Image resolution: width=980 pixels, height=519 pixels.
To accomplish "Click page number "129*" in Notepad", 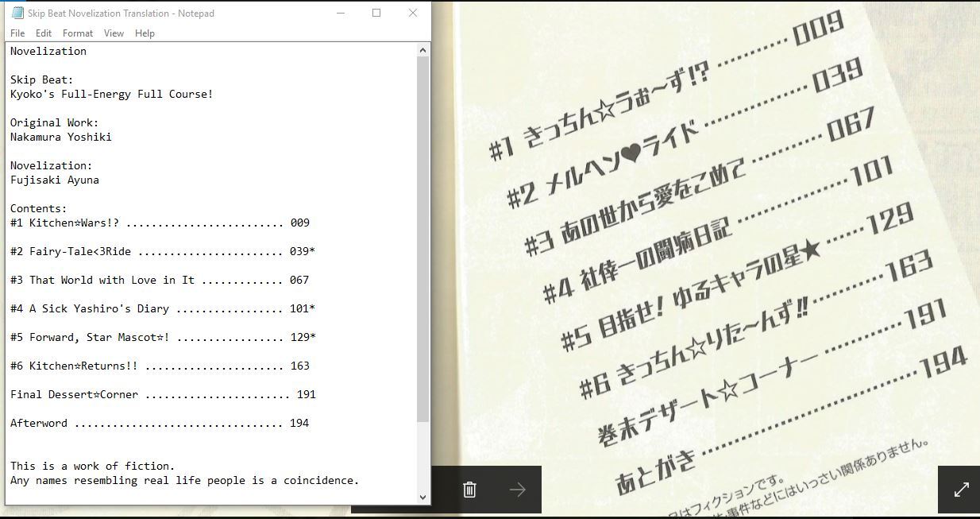I will pyautogui.click(x=303, y=337).
